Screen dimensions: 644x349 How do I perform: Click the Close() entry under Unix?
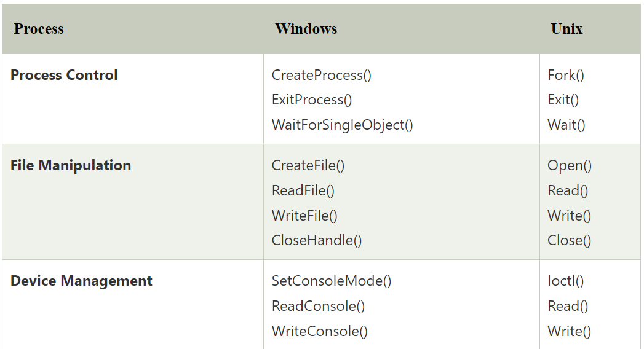569,240
